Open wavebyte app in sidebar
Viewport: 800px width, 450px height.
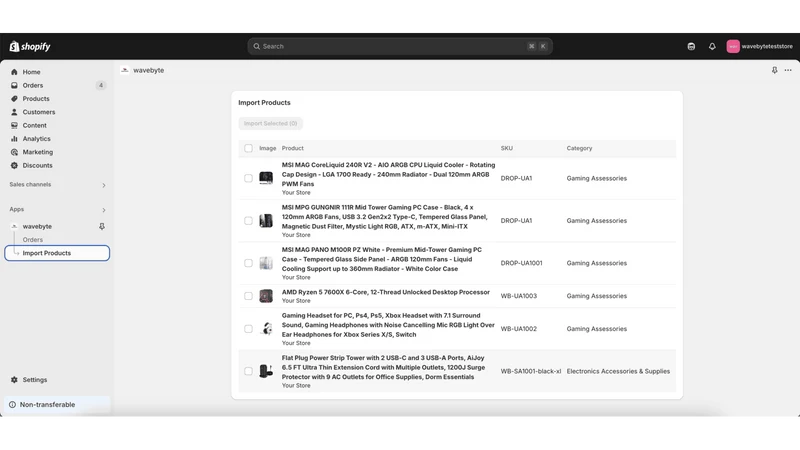coord(37,226)
